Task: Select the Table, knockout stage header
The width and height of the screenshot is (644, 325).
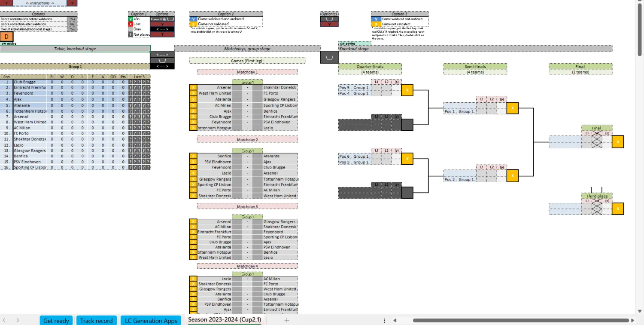Action: pos(75,49)
